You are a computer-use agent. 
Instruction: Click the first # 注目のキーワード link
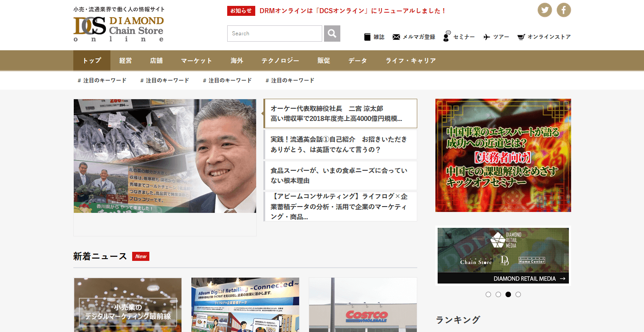102,81
